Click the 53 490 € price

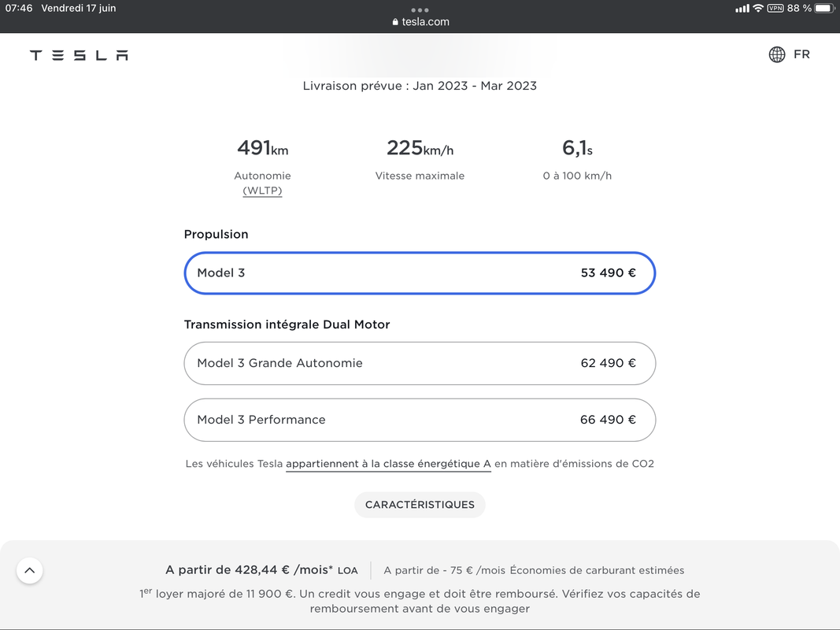click(608, 273)
